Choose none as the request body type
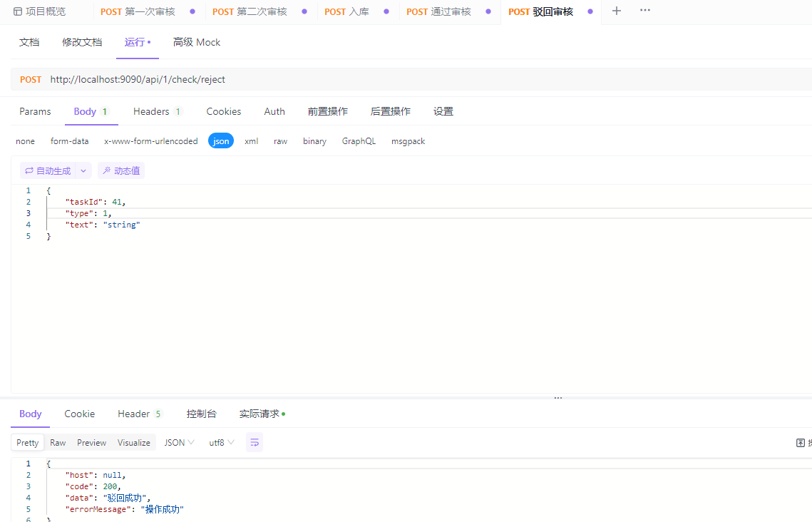 click(x=25, y=140)
